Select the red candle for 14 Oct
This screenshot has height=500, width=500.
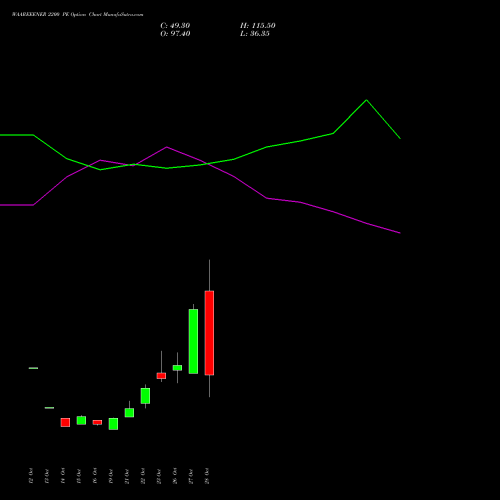pos(65,422)
